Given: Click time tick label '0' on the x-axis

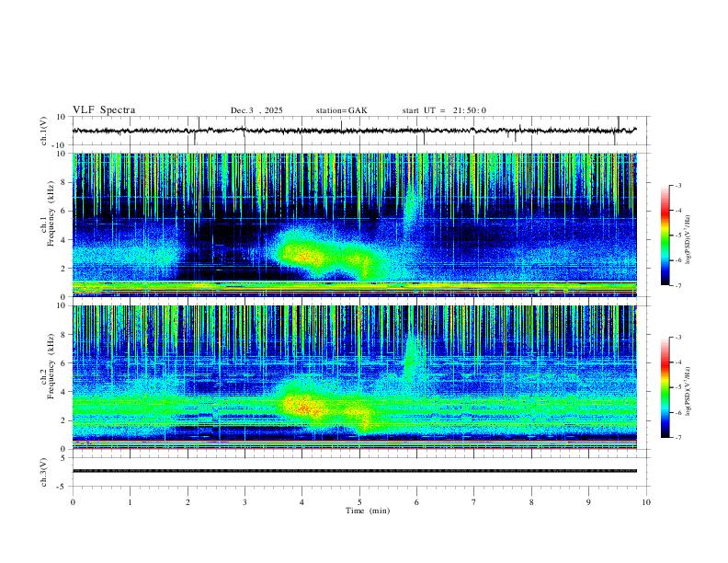Looking at the screenshot, I should 73,502.
